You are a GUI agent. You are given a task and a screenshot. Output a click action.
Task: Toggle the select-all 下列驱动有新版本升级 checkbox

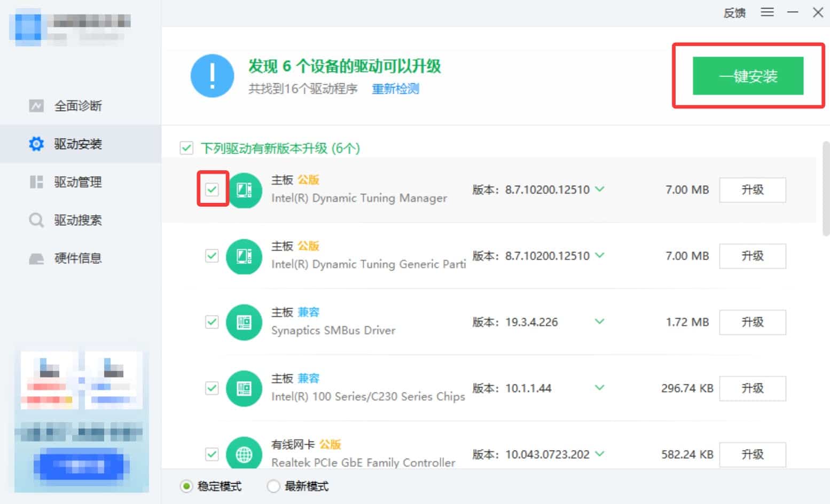186,148
